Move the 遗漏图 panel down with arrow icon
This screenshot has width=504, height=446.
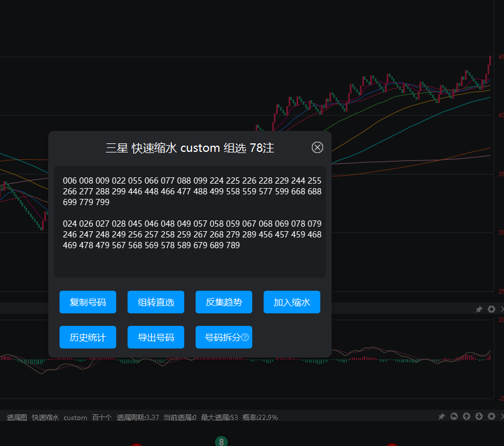479,417
